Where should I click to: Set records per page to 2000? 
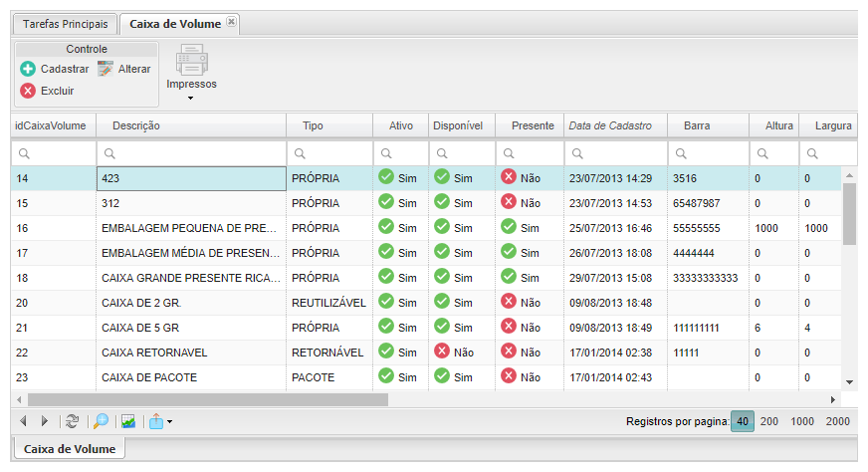coord(837,421)
